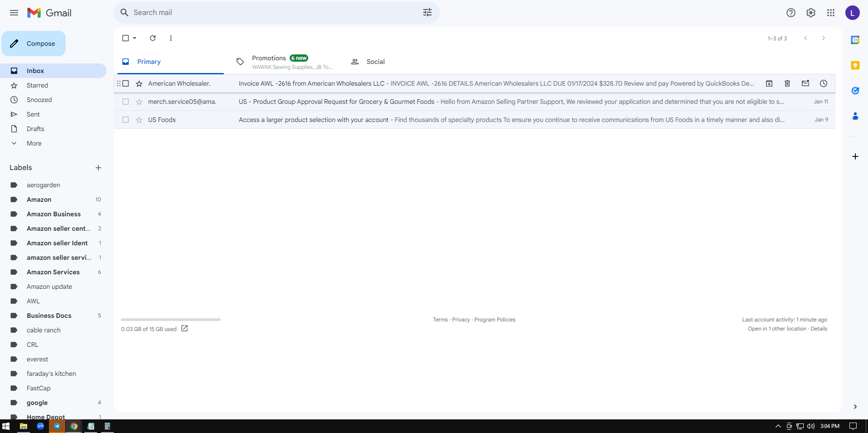Image resolution: width=868 pixels, height=433 pixels.
Task: Click the Compose button
Action: point(34,44)
